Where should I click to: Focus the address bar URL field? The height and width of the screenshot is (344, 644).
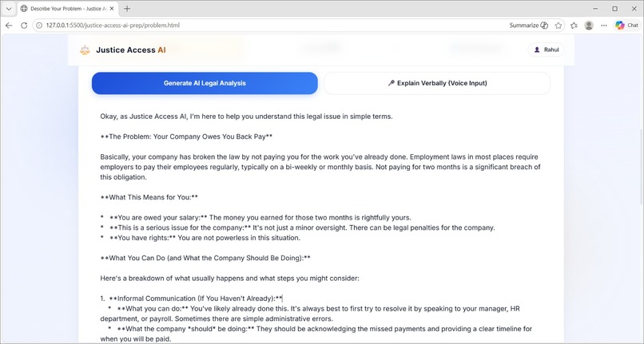[x=271, y=26]
